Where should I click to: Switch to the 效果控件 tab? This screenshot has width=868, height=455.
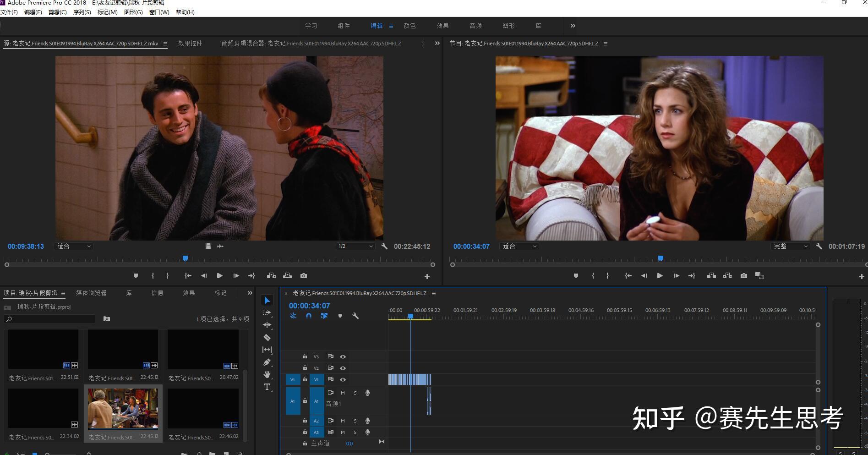coord(190,43)
